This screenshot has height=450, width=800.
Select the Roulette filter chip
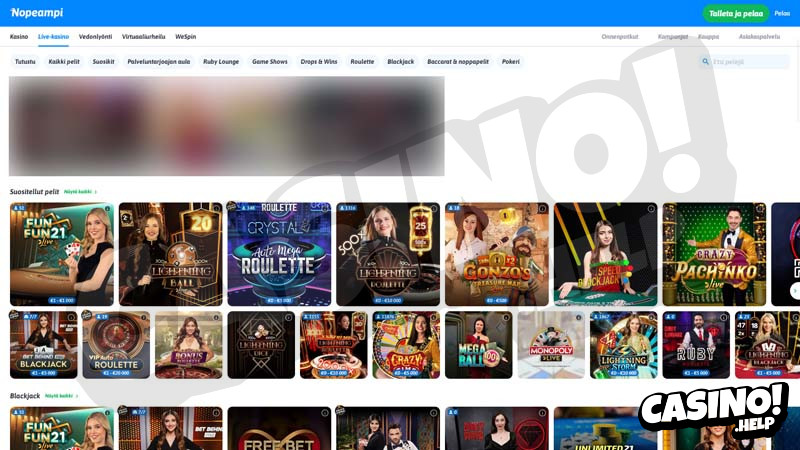click(362, 62)
